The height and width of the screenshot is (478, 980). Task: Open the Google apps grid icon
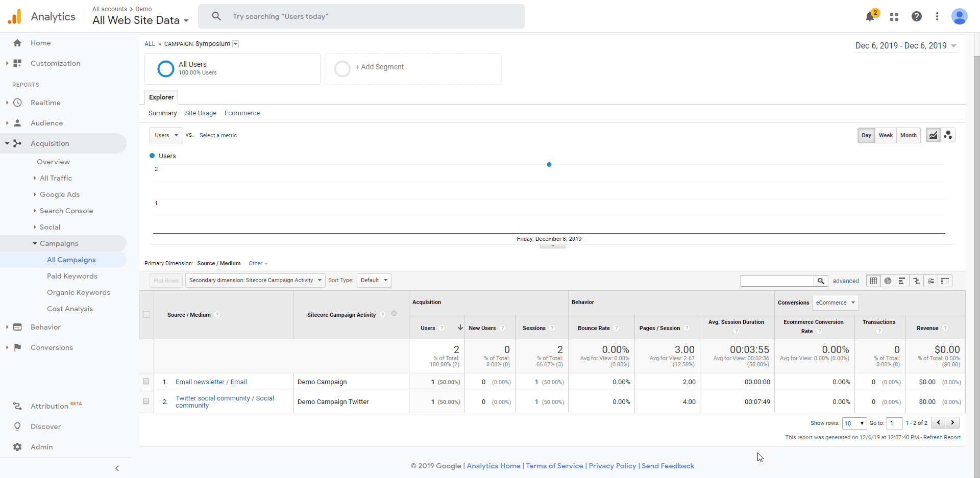894,17
